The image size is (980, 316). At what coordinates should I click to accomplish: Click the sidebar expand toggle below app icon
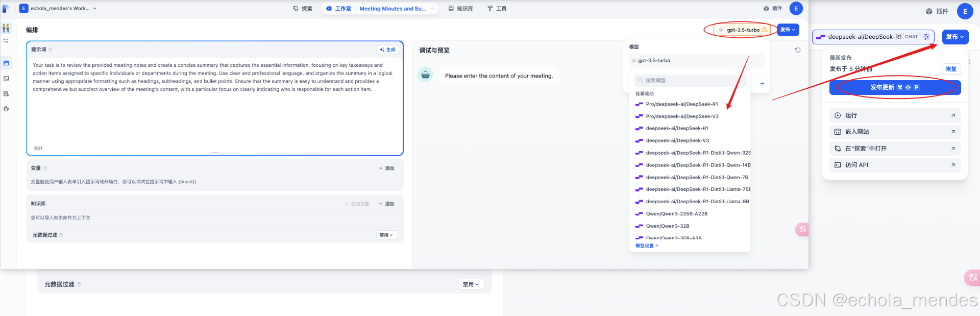point(6,41)
